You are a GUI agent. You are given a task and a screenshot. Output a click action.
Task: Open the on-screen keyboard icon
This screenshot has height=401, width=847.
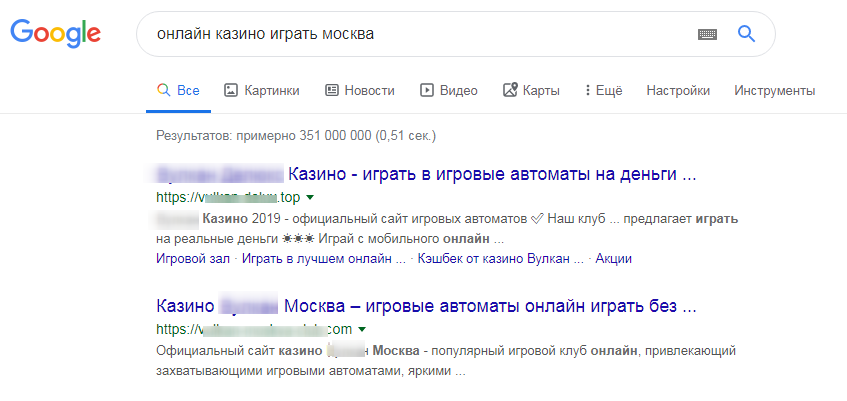(707, 34)
